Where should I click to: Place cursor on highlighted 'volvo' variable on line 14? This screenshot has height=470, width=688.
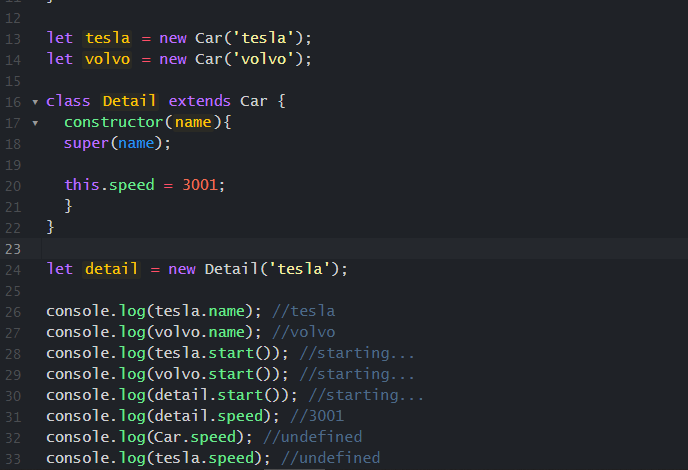pyautogui.click(x=108, y=59)
